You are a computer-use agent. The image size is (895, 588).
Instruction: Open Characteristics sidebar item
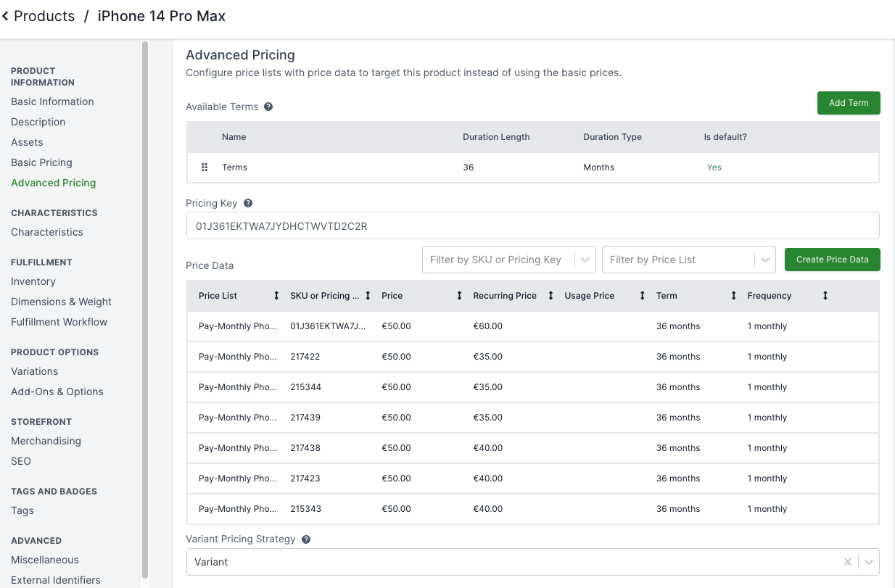coord(47,232)
